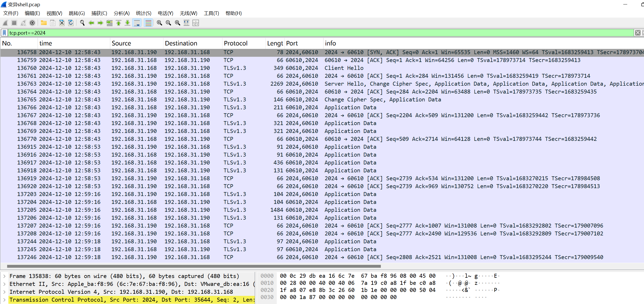Open the 视图(V) menu

(x=54, y=13)
